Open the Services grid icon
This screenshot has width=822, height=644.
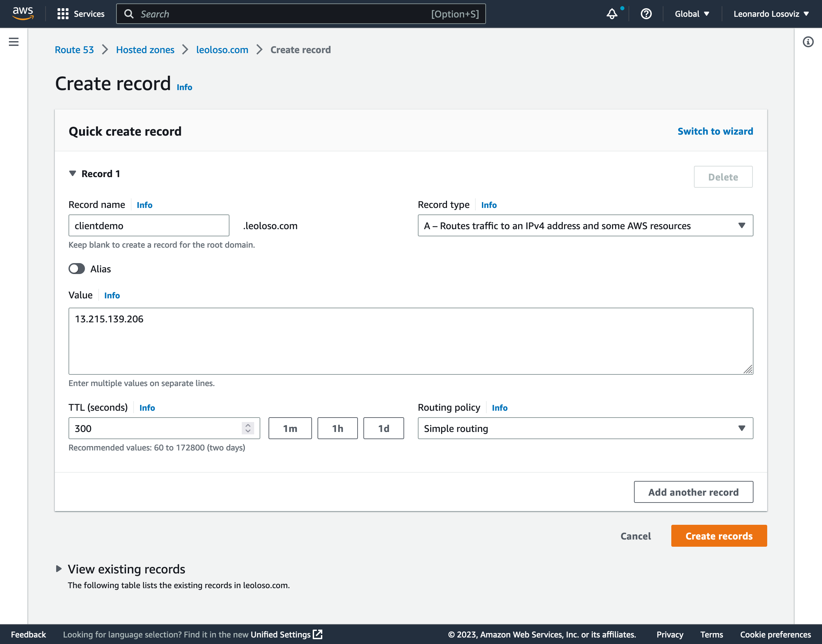click(x=63, y=14)
